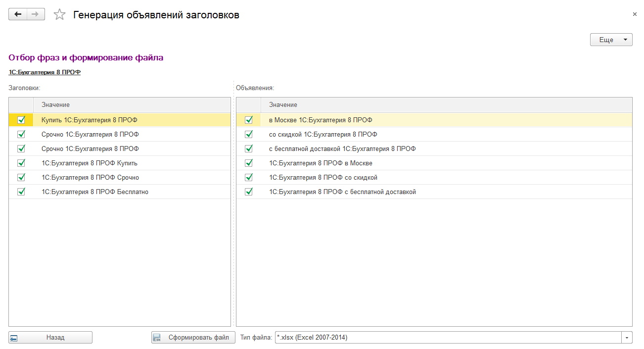Click the Назад button
This screenshot has height=349, width=644.
[50, 338]
